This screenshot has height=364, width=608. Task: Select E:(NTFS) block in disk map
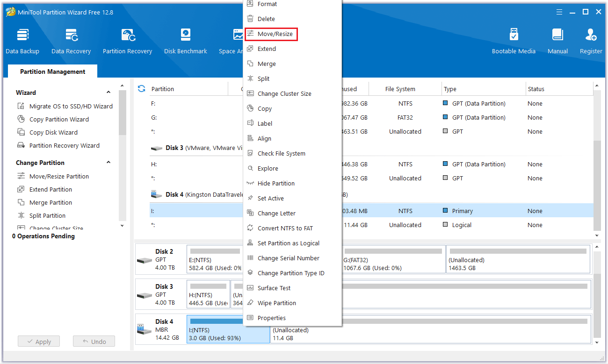215,260
